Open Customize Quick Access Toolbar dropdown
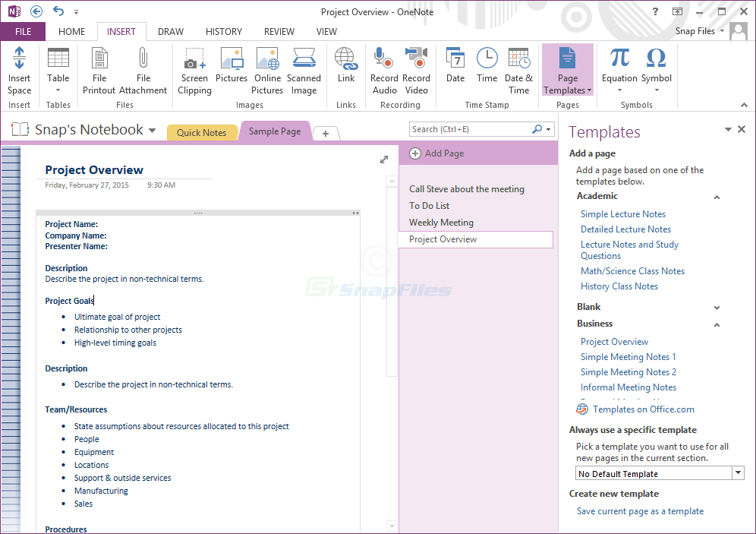Screen dimensions: 756x534 point(76,11)
